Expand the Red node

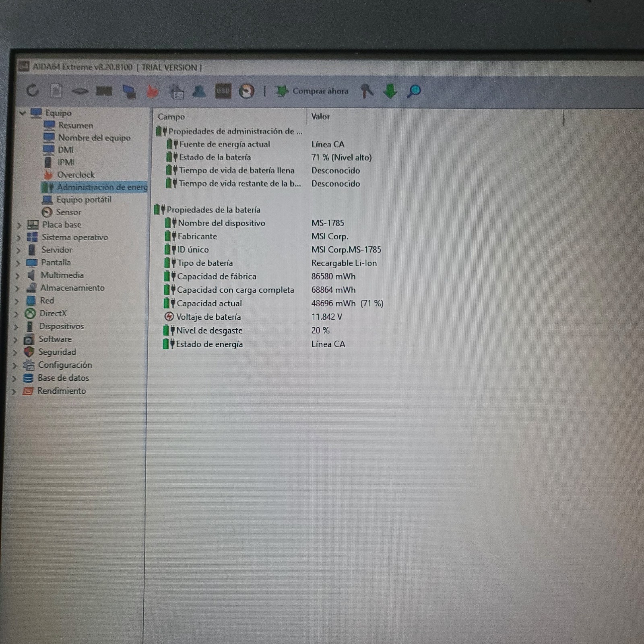(16, 301)
